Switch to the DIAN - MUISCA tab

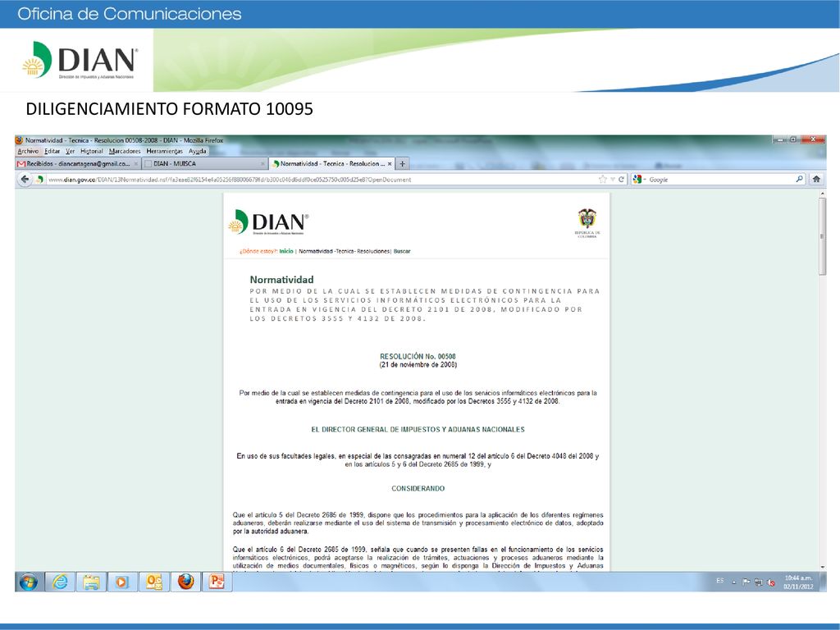[x=204, y=164]
